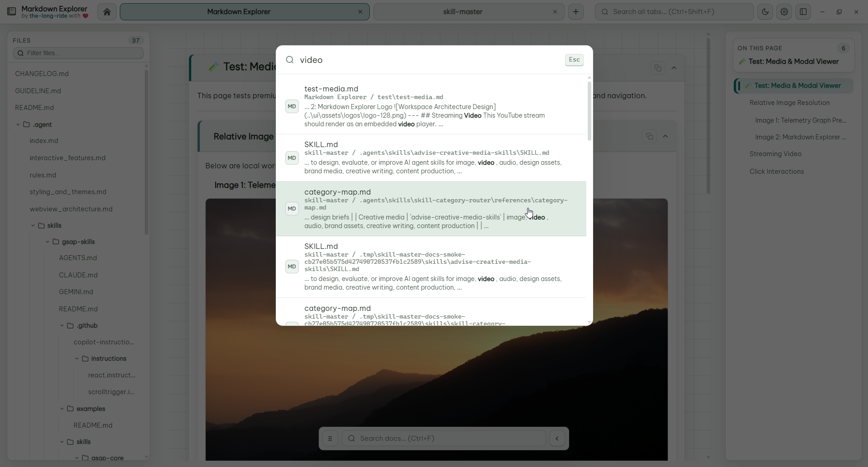This screenshot has height=467, width=868.
Task: Open the settings gear
Action: pyautogui.click(x=784, y=12)
